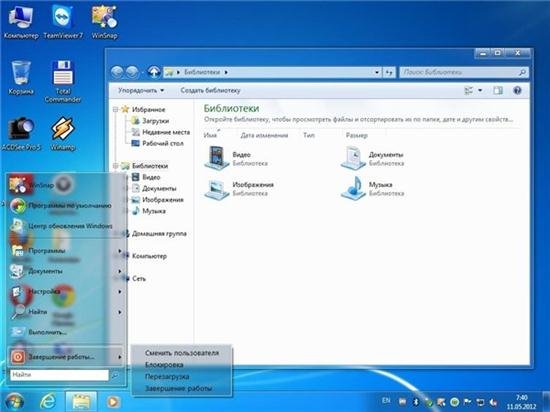Choose Завершение работы in submenu
Screen dimensions: 550x412
(179, 389)
